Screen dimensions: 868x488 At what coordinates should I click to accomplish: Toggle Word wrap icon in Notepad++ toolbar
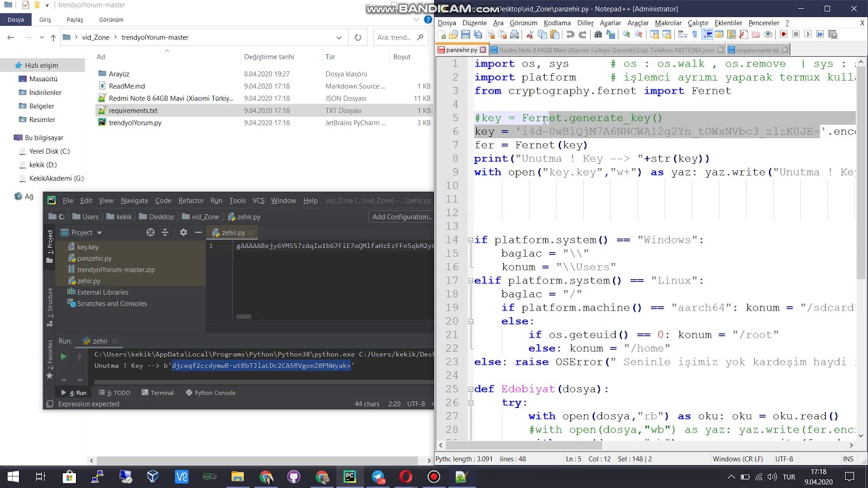coord(683,35)
